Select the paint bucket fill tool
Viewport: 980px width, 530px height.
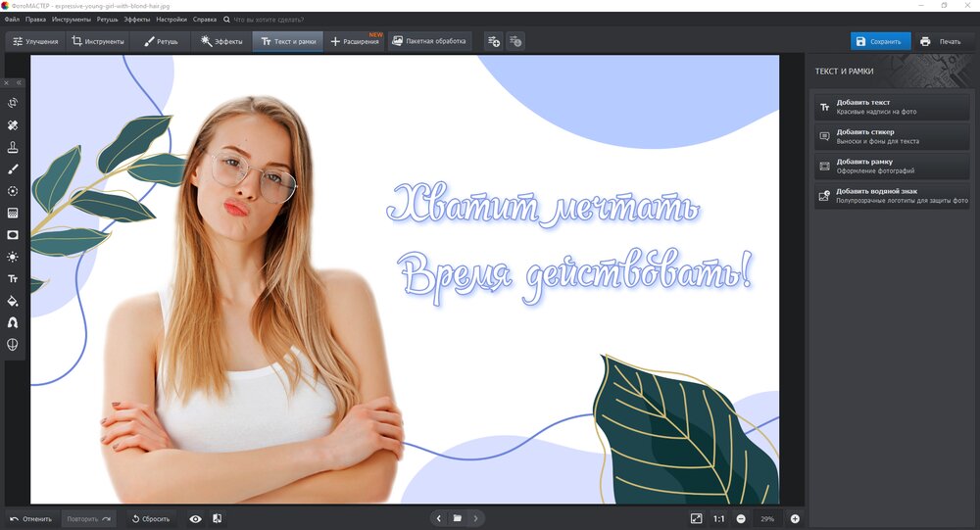coord(13,301)
